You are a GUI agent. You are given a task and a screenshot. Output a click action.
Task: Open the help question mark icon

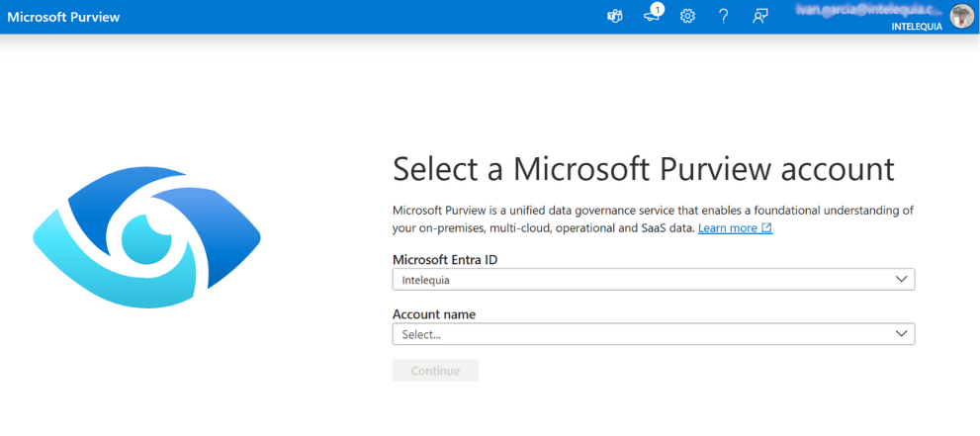pos(724,17)
